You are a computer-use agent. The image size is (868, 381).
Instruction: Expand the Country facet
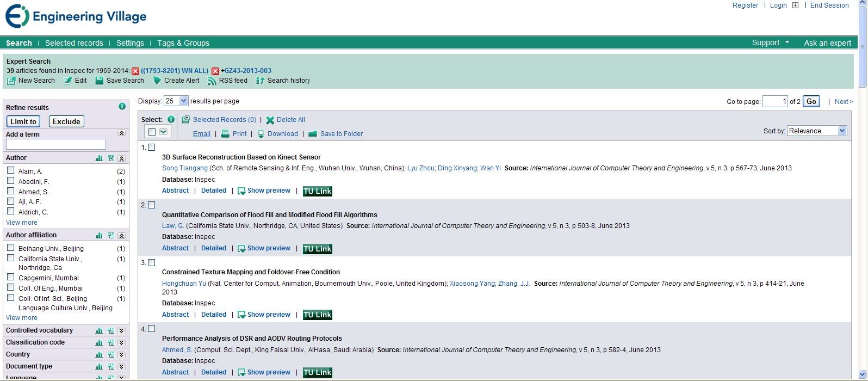(x=122, y=355)
